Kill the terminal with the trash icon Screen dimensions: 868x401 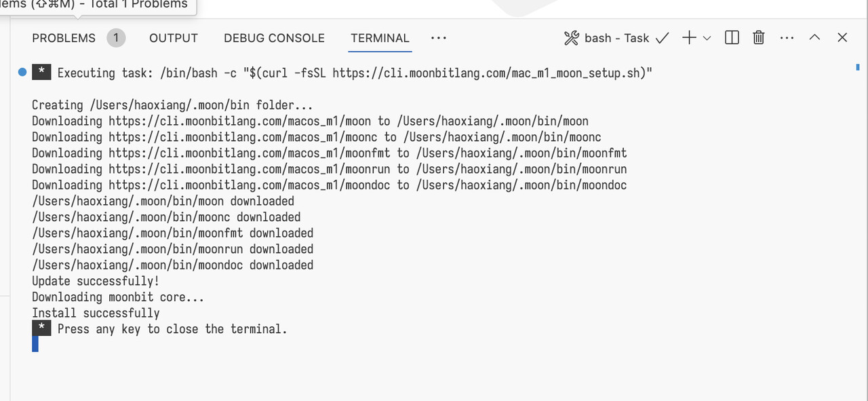coord(759,38)
